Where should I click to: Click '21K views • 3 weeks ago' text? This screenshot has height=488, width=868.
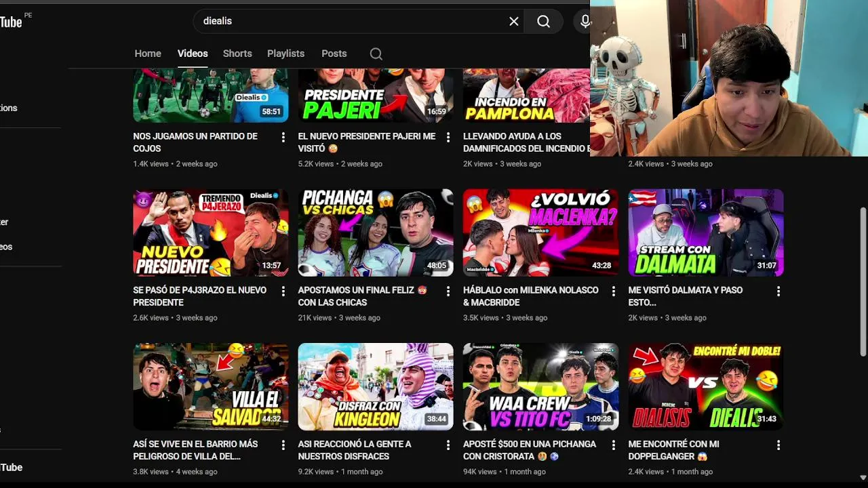click(339, 318)
